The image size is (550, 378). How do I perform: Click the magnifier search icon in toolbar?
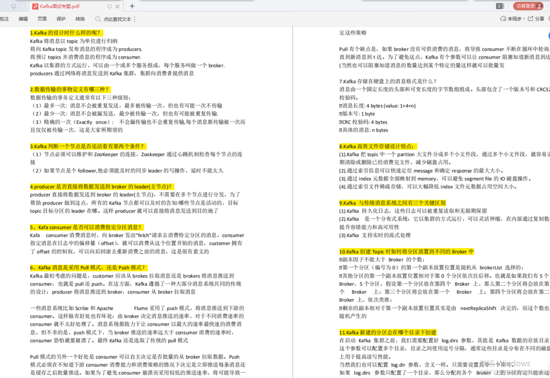(98, 19)
